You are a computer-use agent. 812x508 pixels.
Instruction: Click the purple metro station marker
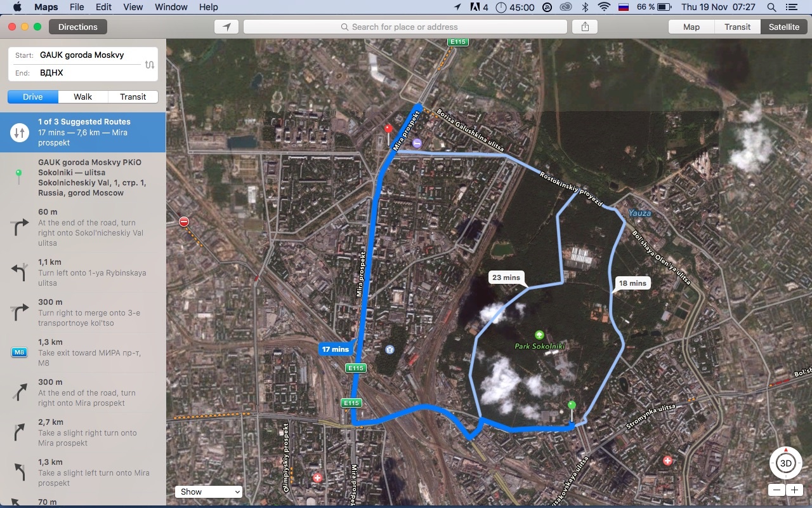coord(417,144)
